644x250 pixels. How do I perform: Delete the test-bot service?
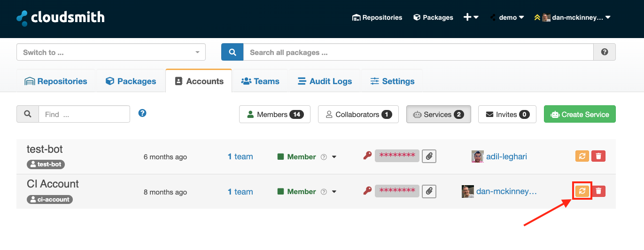[598, 156]
